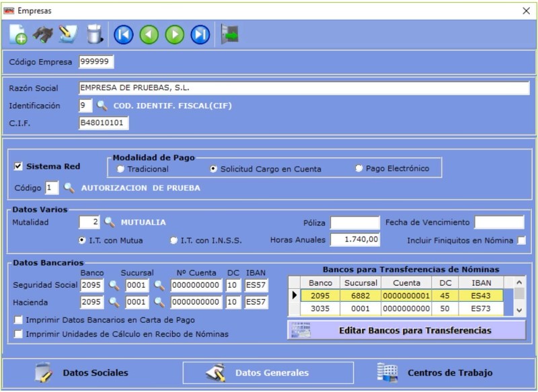Screen dimensions: 538x392
Task: Click DC cell 50 in table
Action: [445, 309]
